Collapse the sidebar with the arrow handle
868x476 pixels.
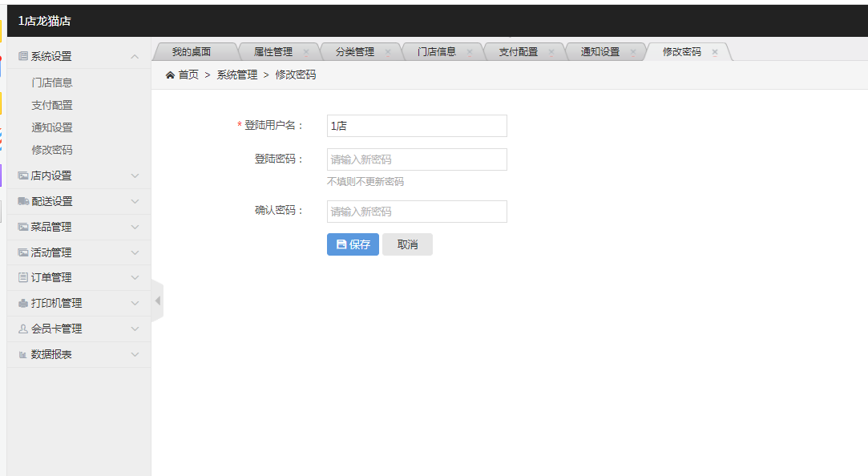coord(158,301)
